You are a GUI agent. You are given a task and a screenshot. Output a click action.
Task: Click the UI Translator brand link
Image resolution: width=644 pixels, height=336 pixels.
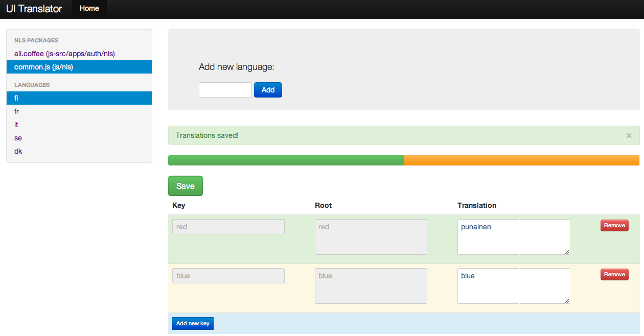click(x=34, y=8)
